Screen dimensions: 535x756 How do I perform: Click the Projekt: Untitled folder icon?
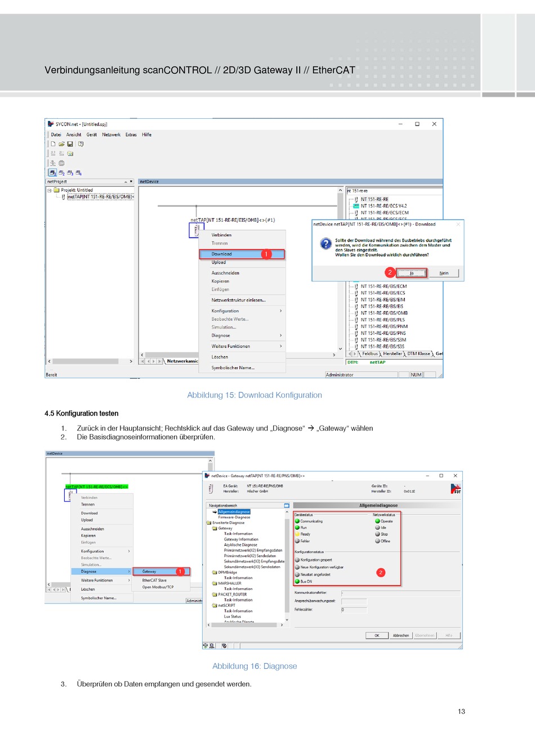pos(56,190)
